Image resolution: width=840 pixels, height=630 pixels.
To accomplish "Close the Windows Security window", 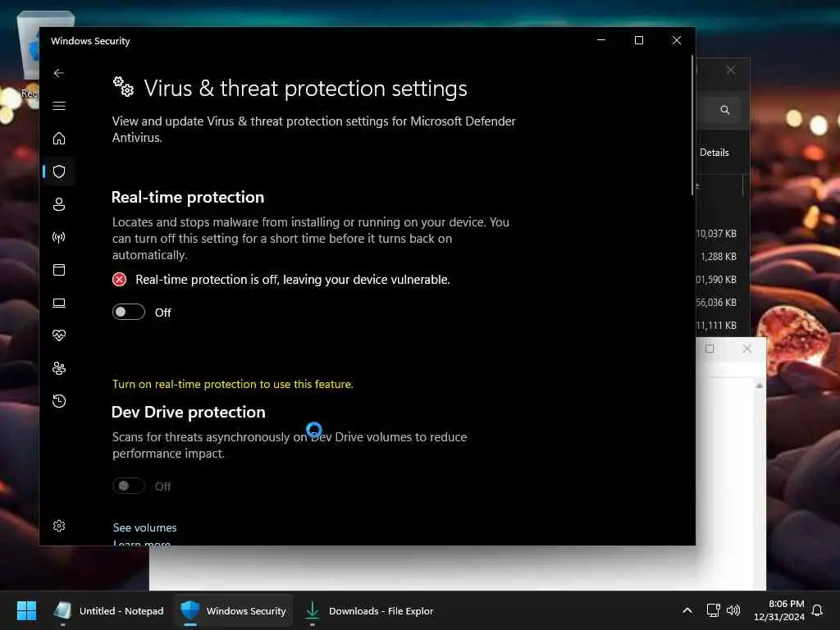I will point(677,40).
